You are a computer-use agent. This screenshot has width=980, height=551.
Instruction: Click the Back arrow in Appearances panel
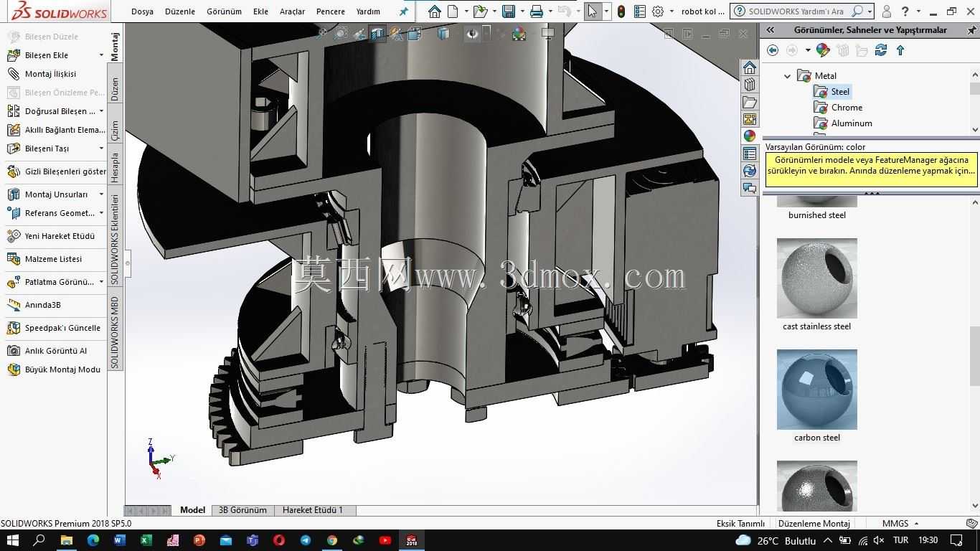(773, 50)
